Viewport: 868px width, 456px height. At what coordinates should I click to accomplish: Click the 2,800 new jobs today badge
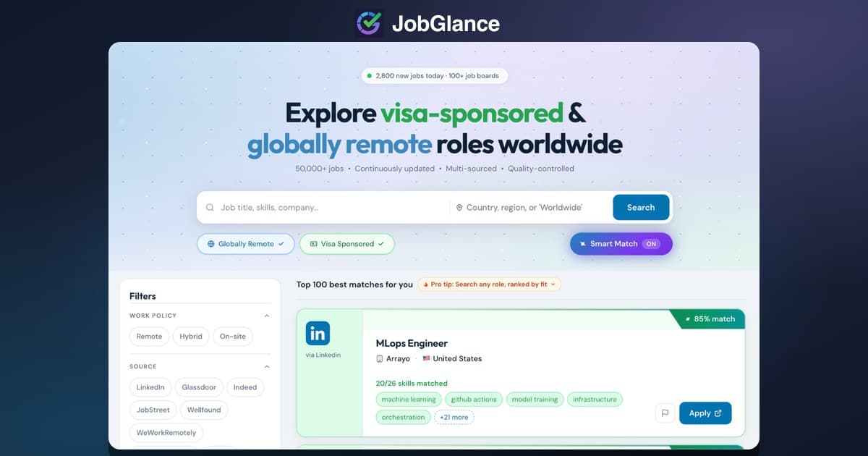(x=434, y=75)
